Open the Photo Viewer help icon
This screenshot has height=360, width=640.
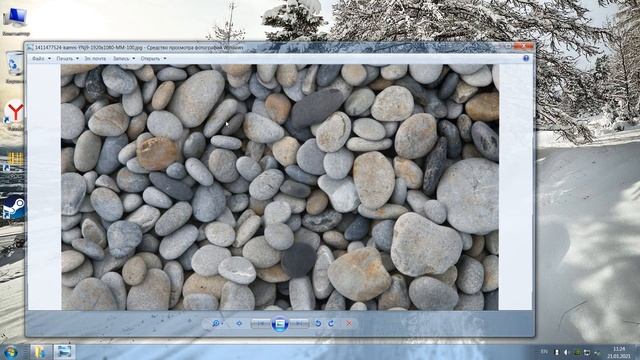(526, 58)
